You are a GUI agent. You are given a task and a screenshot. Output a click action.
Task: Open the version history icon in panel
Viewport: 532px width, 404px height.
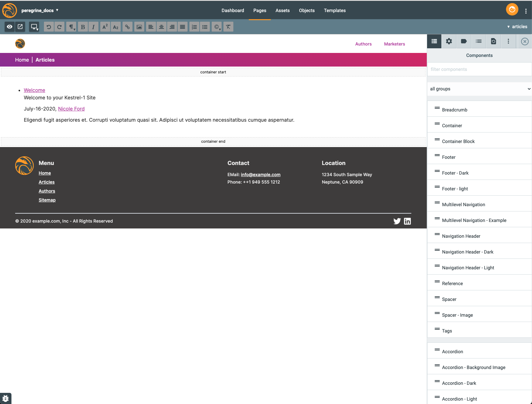(x=493, y=41)
